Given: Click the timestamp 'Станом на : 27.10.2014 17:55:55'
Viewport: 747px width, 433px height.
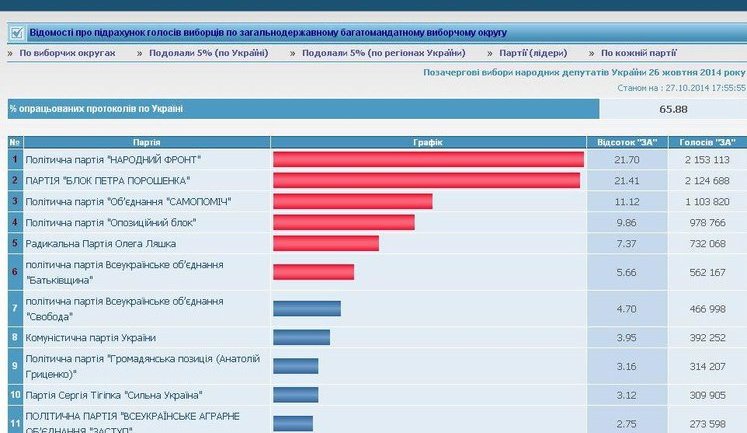Looking at the screenshot, I should (x=681, y=88).
